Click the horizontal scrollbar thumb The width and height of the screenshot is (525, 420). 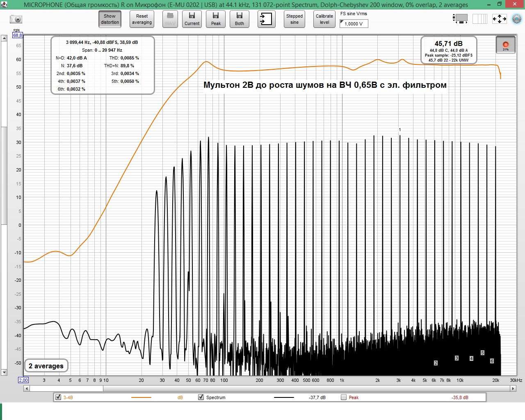point(66,388)
